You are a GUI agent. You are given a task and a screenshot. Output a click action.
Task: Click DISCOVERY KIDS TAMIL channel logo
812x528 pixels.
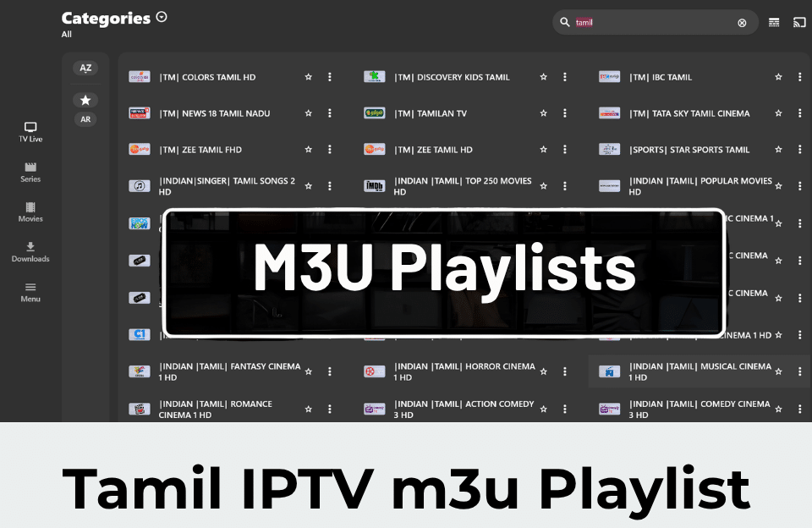[x=375, y=77]
